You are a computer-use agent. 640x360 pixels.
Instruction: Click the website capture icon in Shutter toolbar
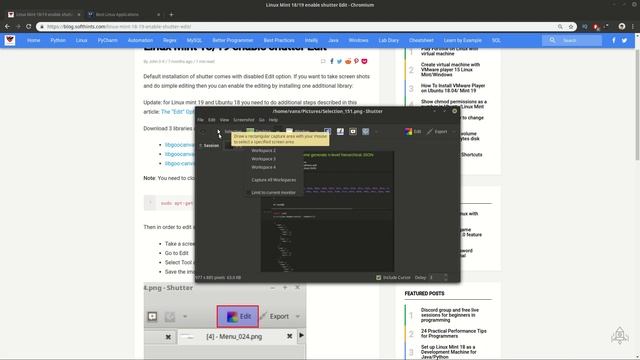coord(365,131)
